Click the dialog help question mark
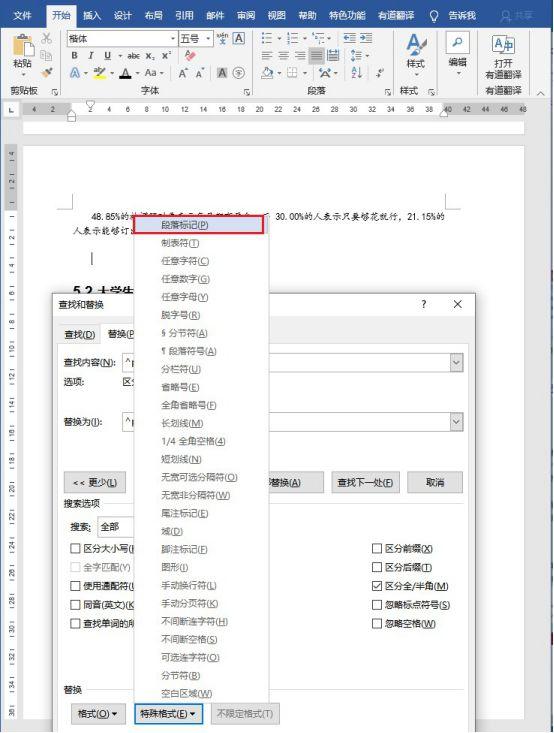This screenshot has width=554, height=733. [424, 304]
